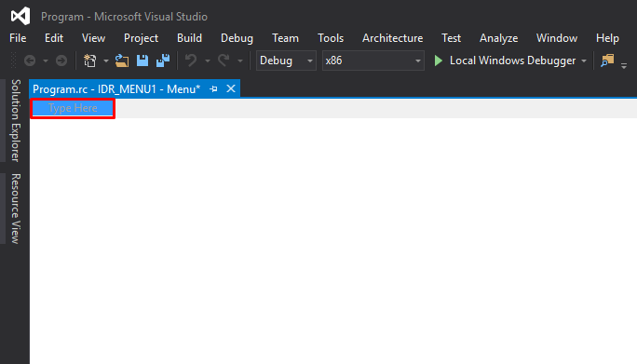Open the Architecture menu
The height and width of the screenshot is (364, 637).
click(392, 38)
